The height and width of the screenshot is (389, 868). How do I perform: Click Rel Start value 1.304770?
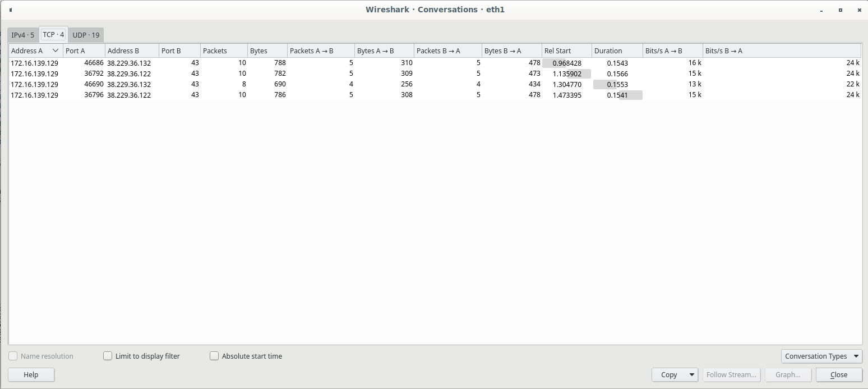tap(567, 84)
